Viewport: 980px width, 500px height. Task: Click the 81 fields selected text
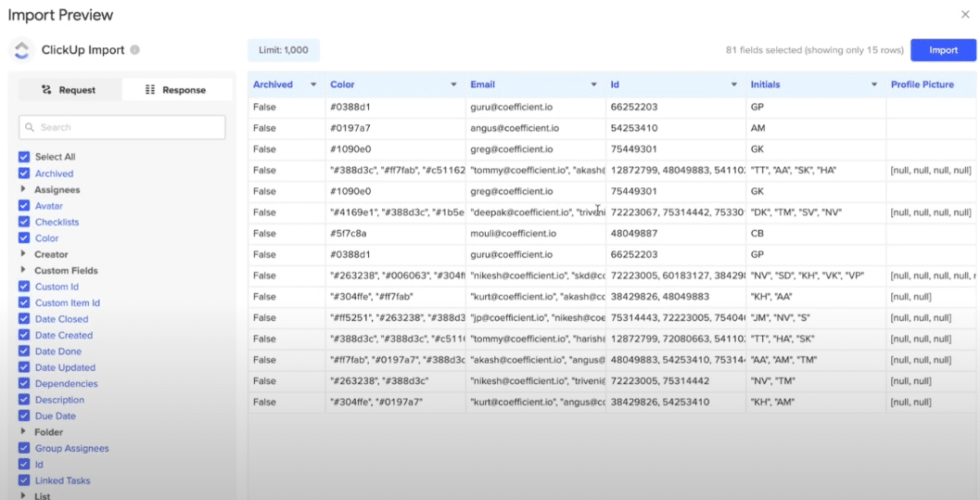(814, 50)
